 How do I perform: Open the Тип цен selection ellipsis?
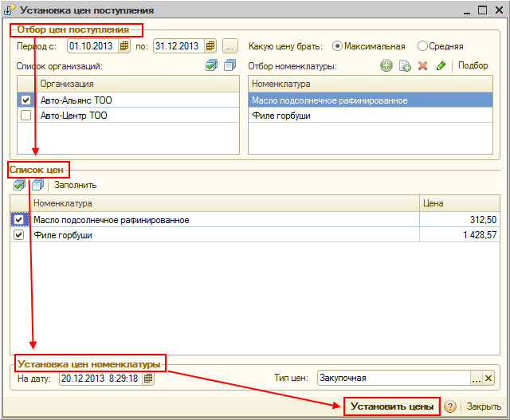[477, 379]
